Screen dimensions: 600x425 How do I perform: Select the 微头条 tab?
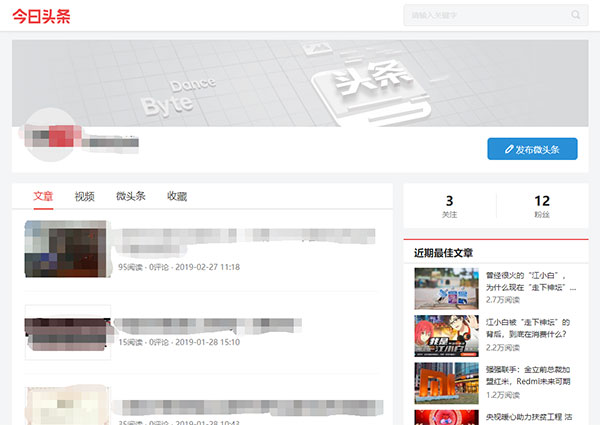point(131,196)
